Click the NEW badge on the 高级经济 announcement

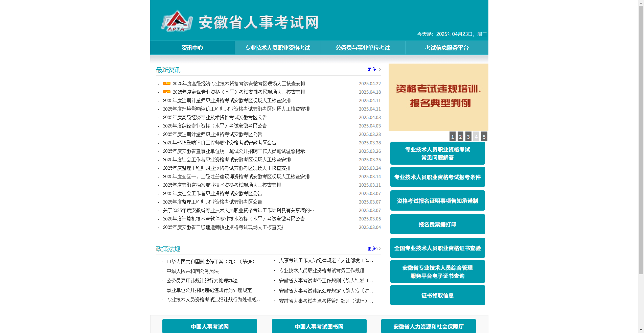tap(166, 83)
